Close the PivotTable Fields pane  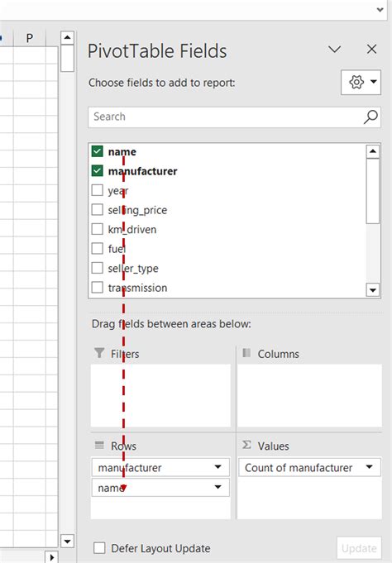(371, 50)
